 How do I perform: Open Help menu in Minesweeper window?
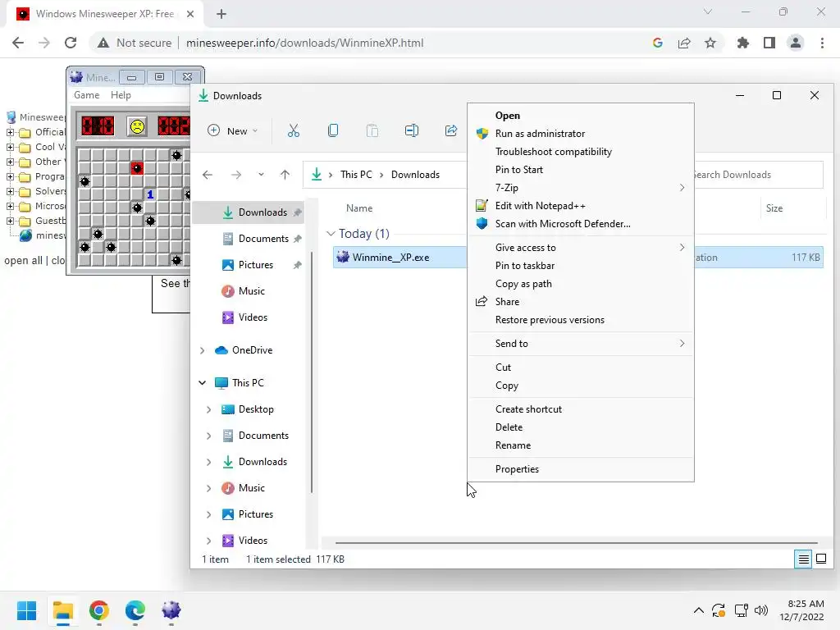coord(121,95)
